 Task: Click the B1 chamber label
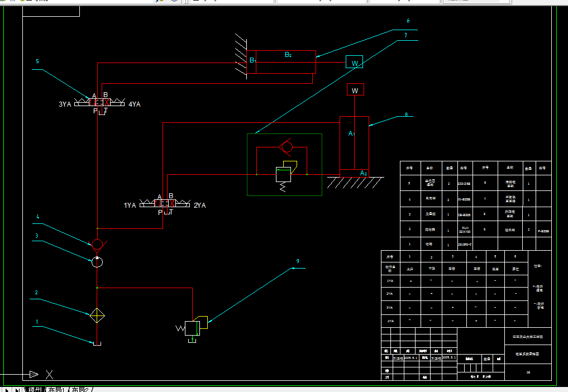pyautogui.click(x=253, y=60)
